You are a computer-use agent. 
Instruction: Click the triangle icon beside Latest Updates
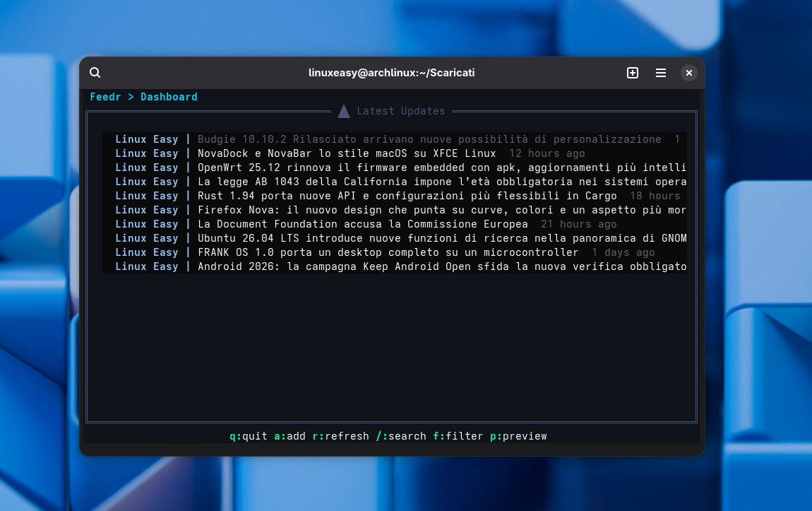(344, 111)
